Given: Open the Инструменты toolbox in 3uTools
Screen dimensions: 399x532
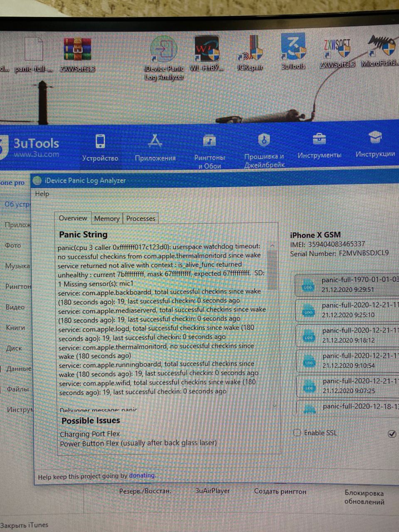Looking at the screenshot, I should click(319, 146).
